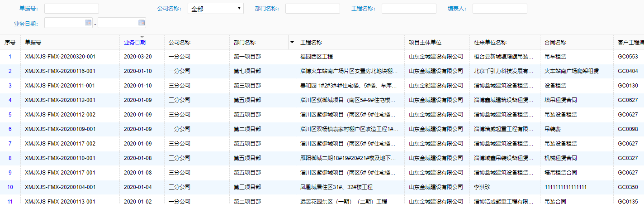Click the GC0404 project code cell
The height and width of the screenshot is (204, 644).
tap(628, 71)
